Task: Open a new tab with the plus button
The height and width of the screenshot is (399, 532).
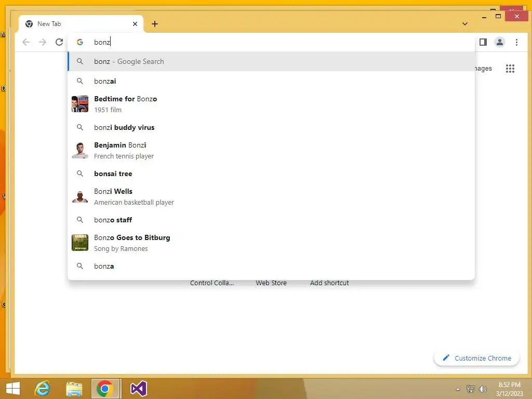Action: pos(155,24)
